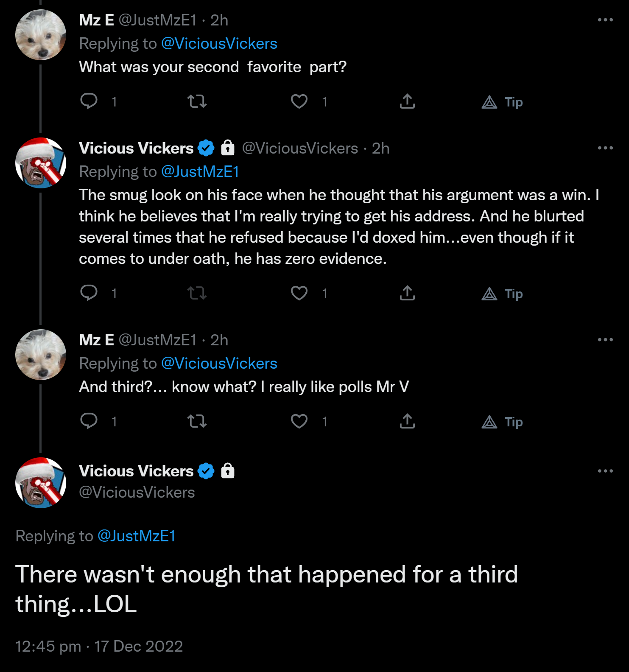The height and width of the screenshot is (672, 629).
Task: Like the tweet about the smug look
Action: tap(299, 293)
